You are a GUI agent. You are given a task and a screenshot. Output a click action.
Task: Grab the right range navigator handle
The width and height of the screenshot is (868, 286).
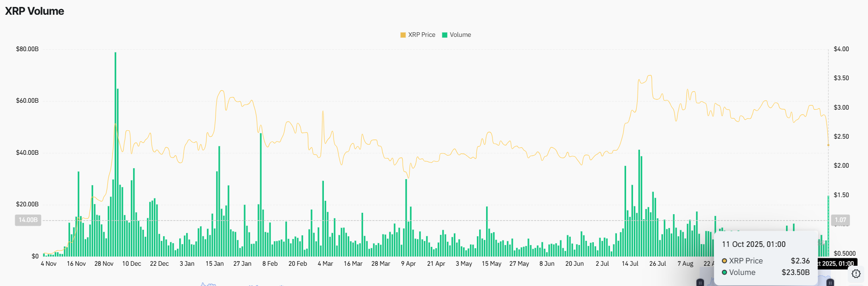coord(830,282)
